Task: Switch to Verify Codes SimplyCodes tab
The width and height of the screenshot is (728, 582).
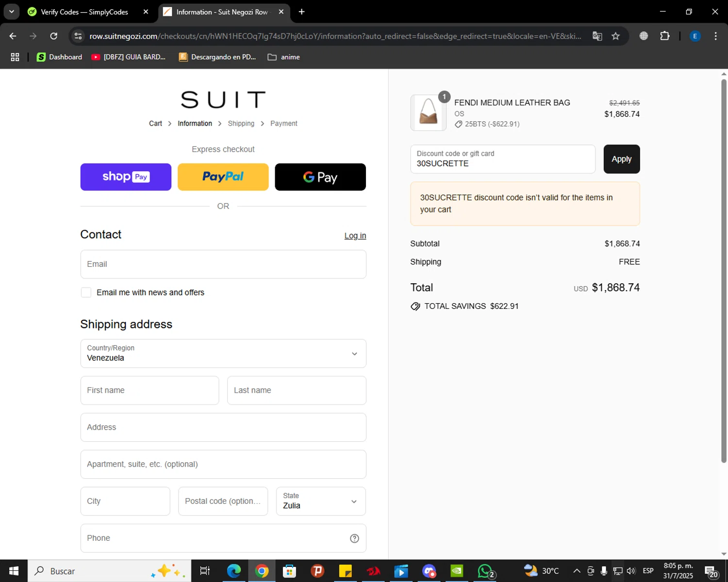Action: (84, 12)
